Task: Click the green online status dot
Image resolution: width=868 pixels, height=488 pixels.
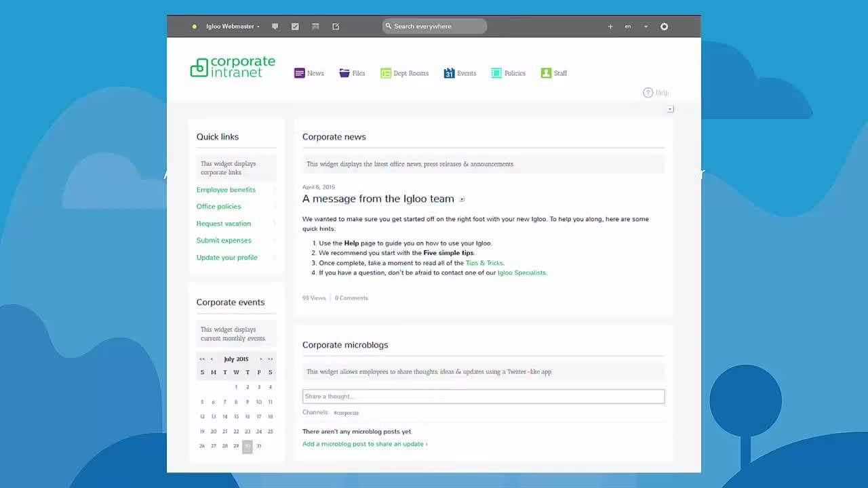Action: (x=195, y=26)
